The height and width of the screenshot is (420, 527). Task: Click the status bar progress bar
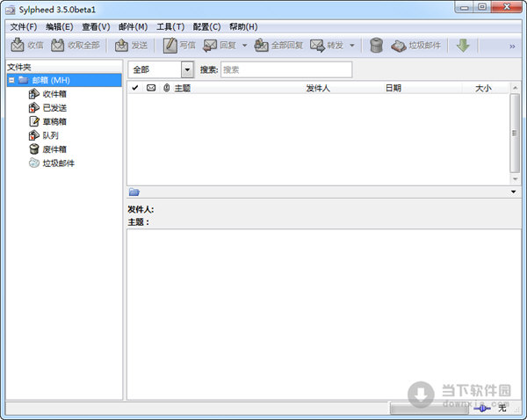click(430, 409)
